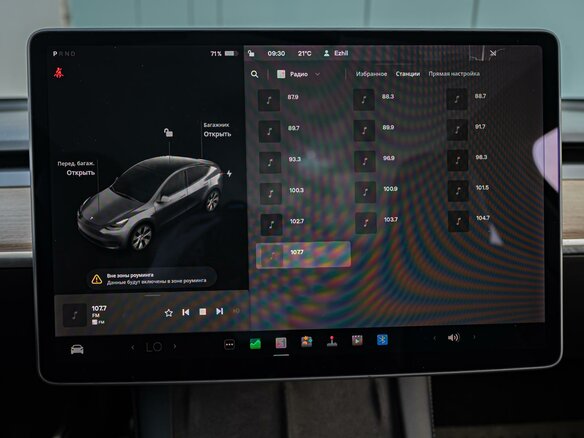Image resolution: width=584 pixels, height=438 pixels.
Task: Expand the Радио source dropdown
Action: point(298,74)
